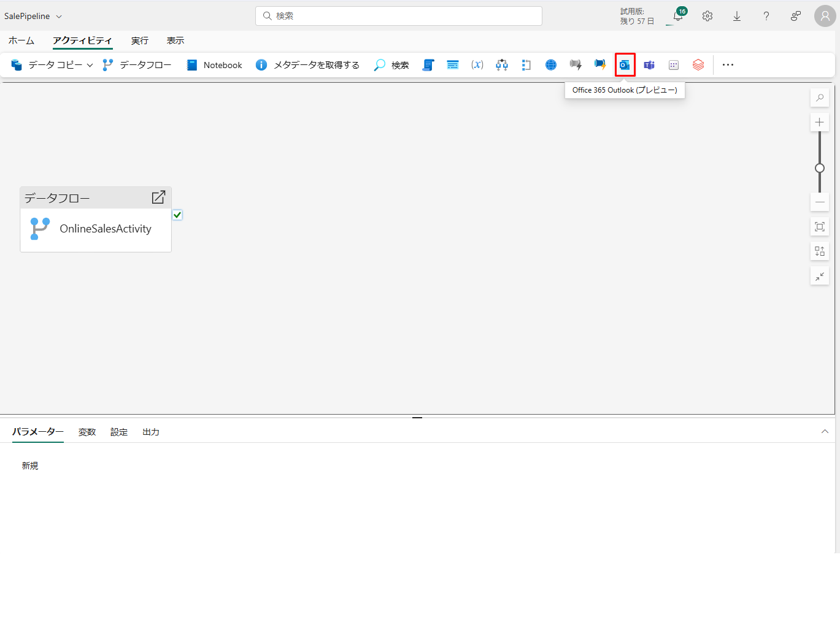Switch to the ホーム tab
Viewport: 840px width, 633px height.
21,40
